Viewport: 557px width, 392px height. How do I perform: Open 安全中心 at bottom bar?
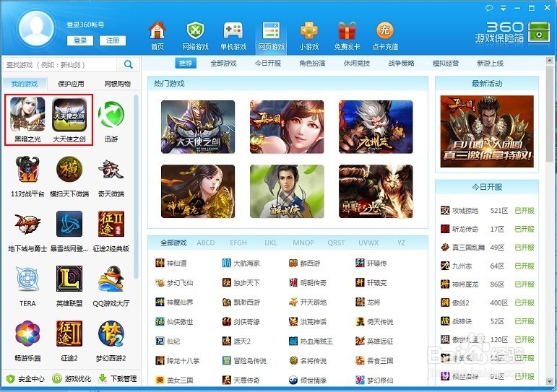[x=25, y=379]
